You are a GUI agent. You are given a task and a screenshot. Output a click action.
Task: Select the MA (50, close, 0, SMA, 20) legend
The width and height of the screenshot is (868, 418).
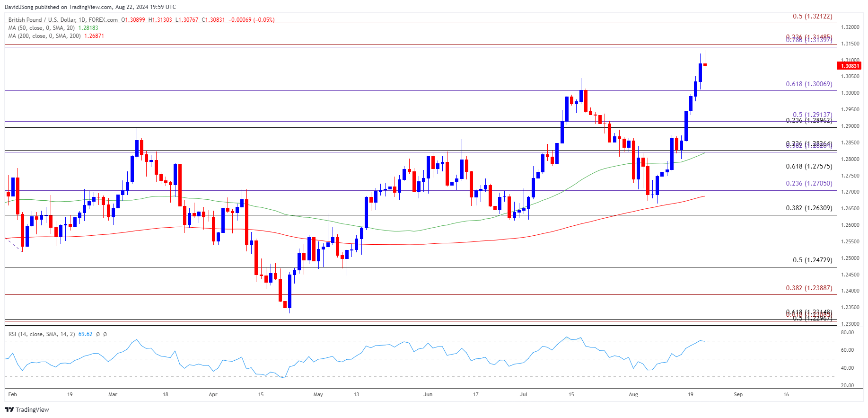[x=42, y=28]
